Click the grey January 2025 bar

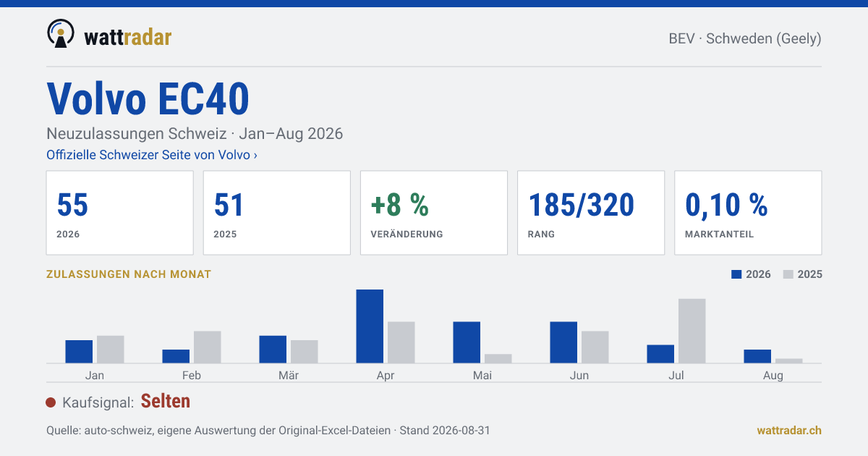[x=111, y=350]
